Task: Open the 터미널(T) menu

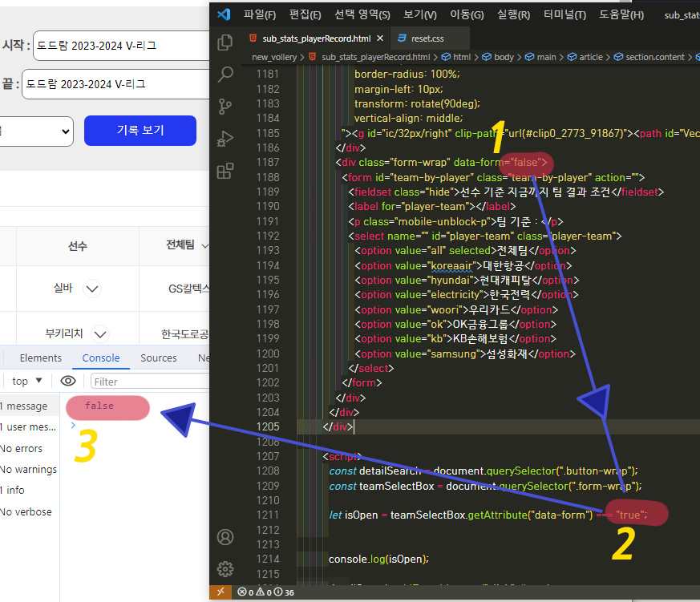Action: pyautogui.click(x=564, y=14)
